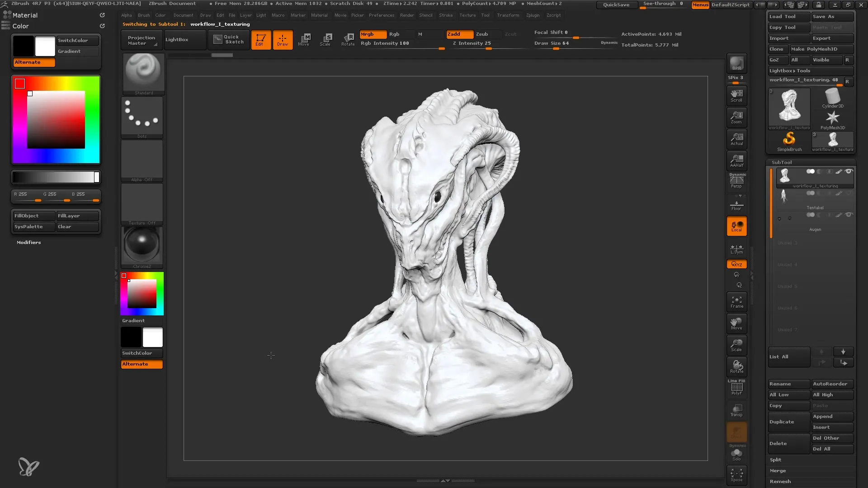Select the right-shelf Scale view tool
This screenshot has height=488, width=868.
pos(736,345)
